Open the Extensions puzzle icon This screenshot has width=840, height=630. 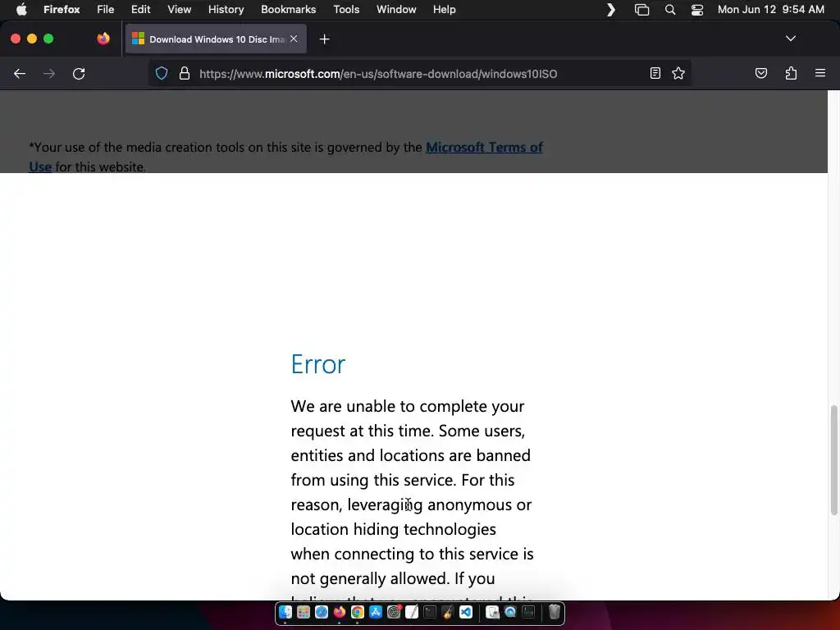click(x=791, y=73)
